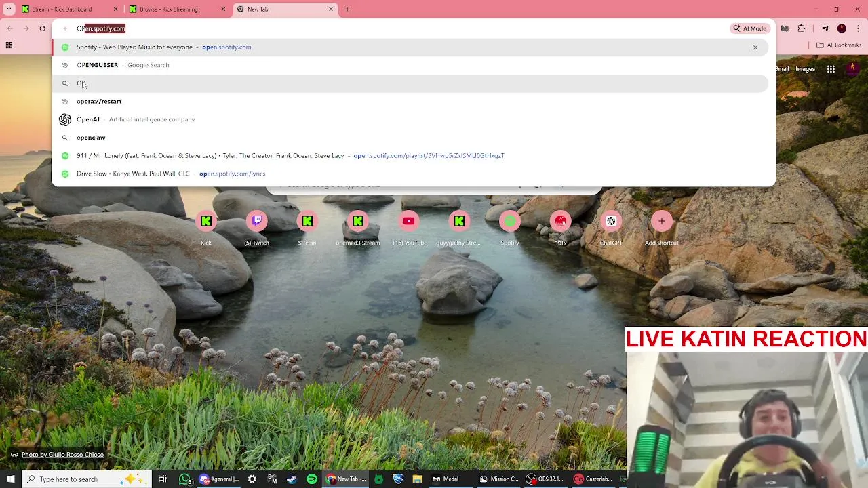Viewport: 868px width, 488px height.
Task: Open the Windows Start menu
Action: click(10, 479)
